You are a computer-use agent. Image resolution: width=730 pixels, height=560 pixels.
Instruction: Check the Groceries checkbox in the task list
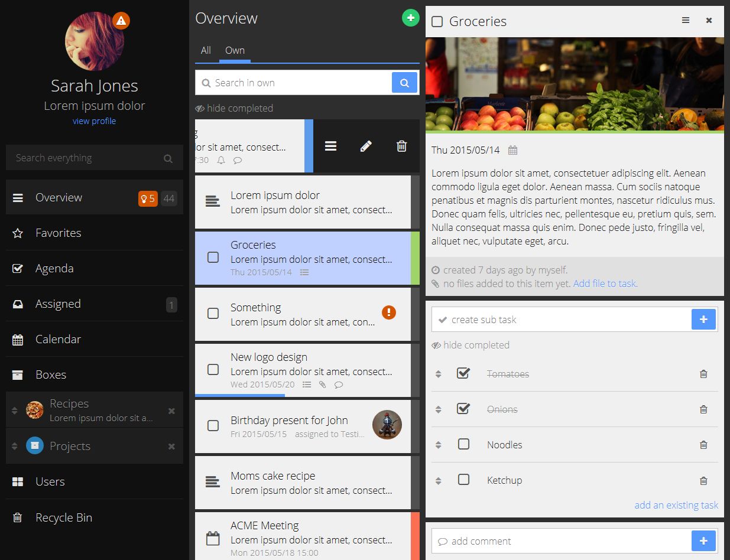(x=213, y=257)
